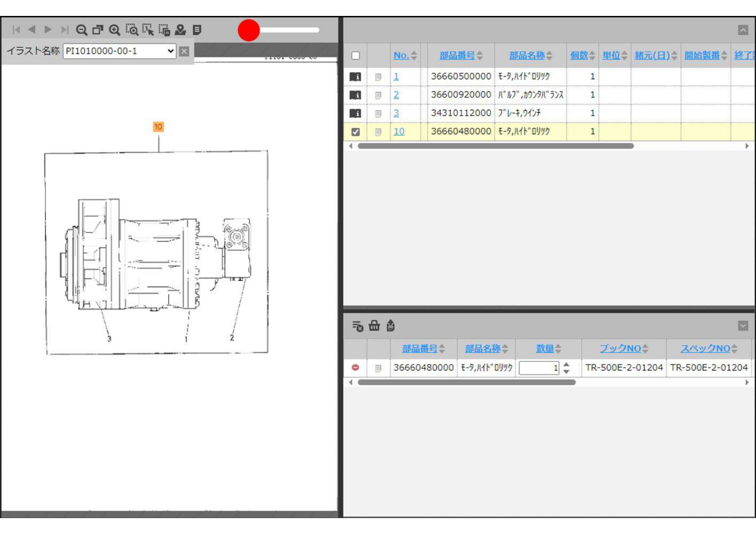Click the zoom in magnifier icon
The height and width of the screenshot is (534, 756).
click(x=114, y=30)
